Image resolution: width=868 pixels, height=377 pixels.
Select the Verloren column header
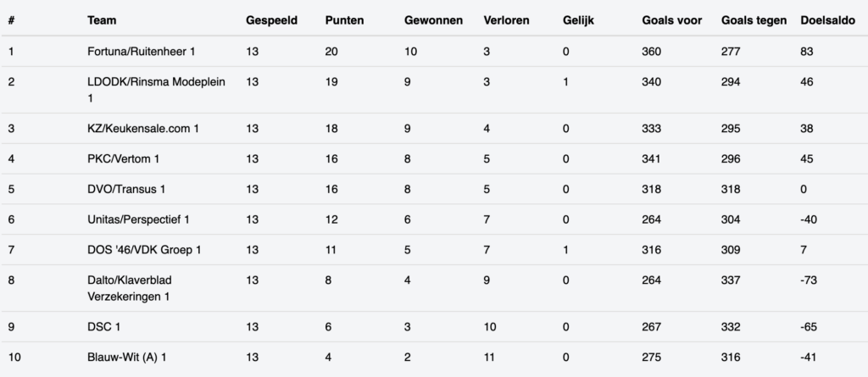[507, 20]
